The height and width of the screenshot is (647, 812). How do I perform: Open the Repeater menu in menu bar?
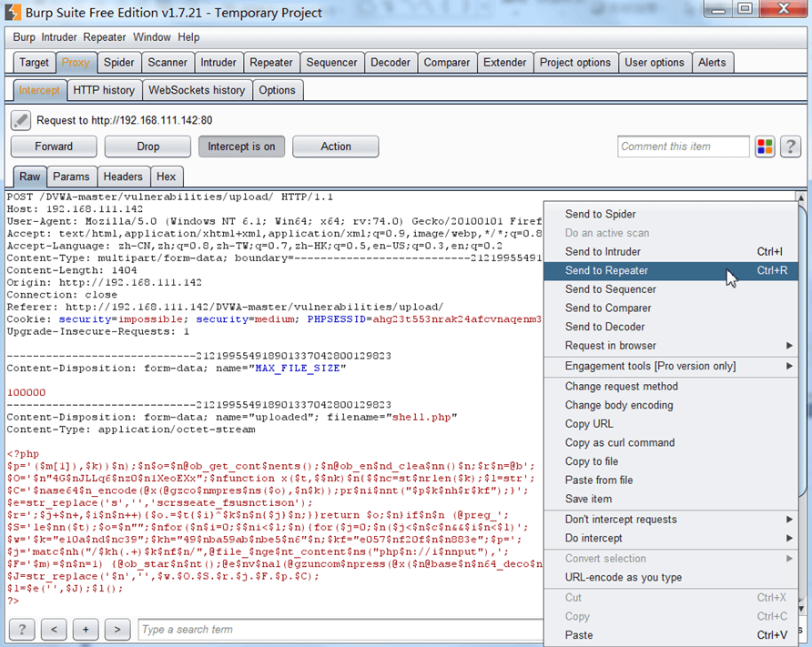pyautogui.click(x=105, y=37)
